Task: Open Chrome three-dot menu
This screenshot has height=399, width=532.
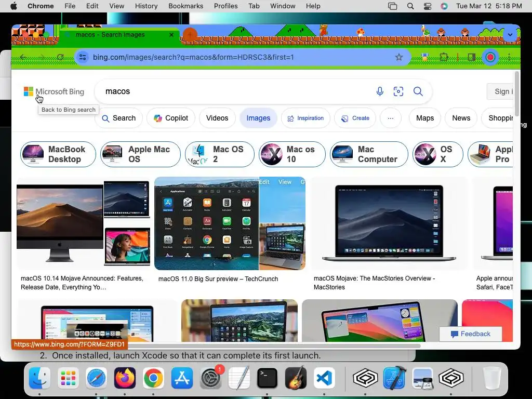Action: pyautogui.click(x=509, y=57)
